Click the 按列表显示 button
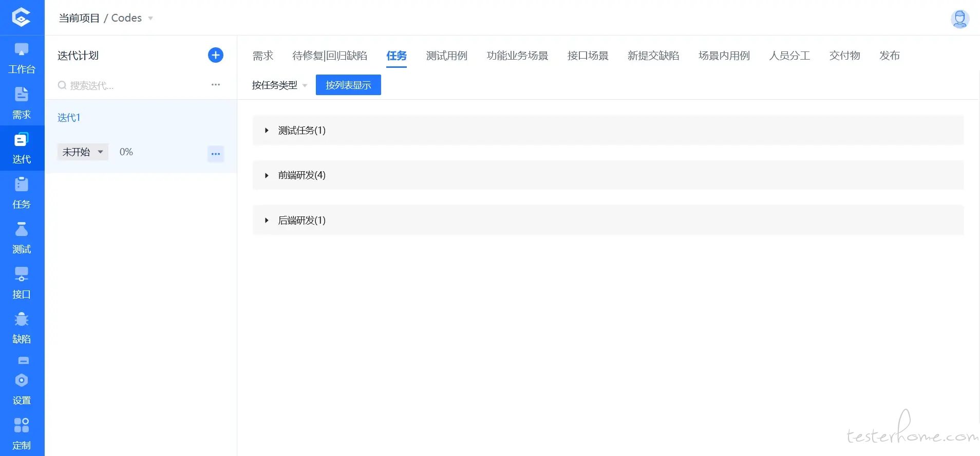Image resolution: width=980 pixels, height=456 pixels. [348, 85]
